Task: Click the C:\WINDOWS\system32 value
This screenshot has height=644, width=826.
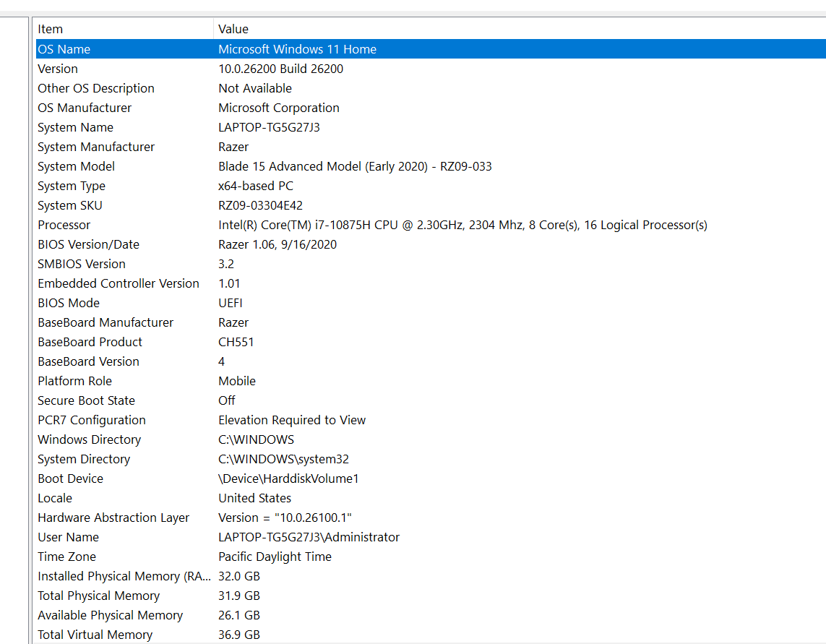Action: 283,458
